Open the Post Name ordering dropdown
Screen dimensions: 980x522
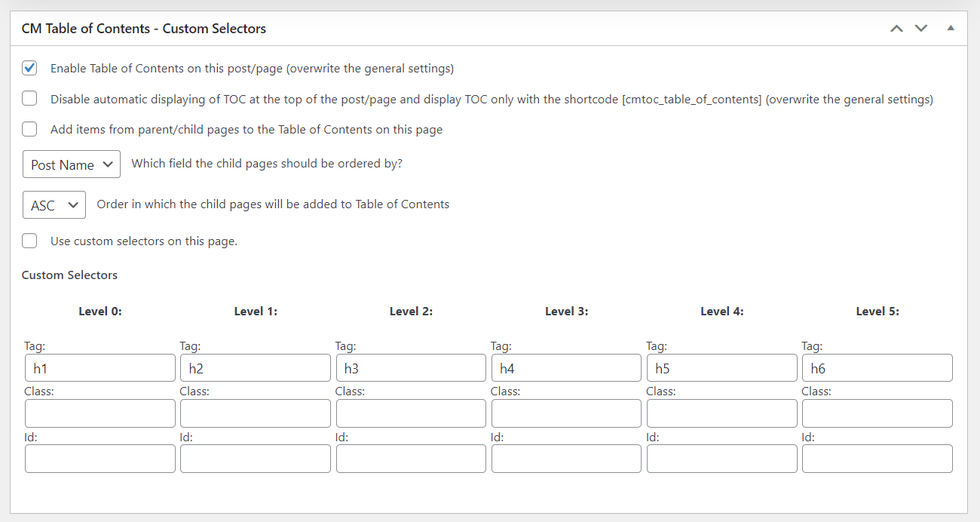72,164
